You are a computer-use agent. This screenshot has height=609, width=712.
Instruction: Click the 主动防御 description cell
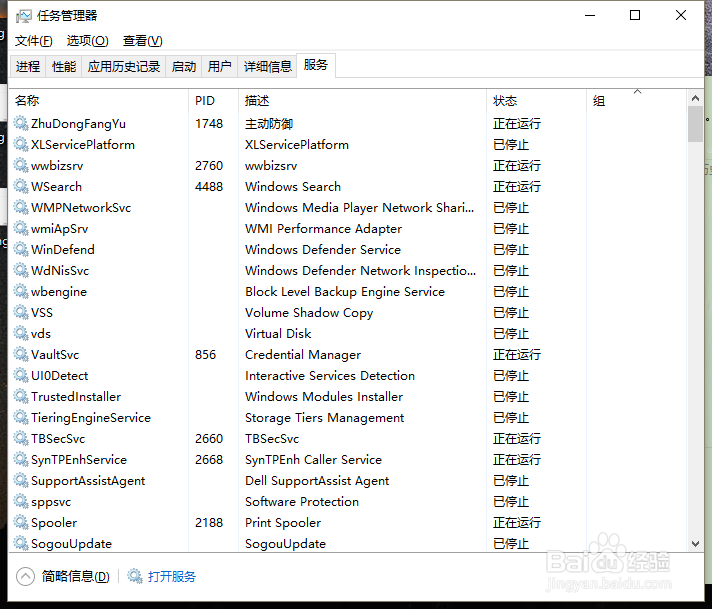click(x=269, y=124)
